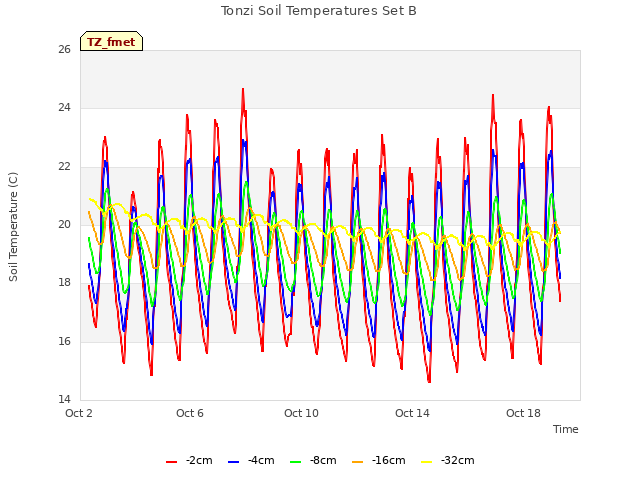640x480 pixels.
Task: Click the -4cm legend label
Action: click(261, 460)
